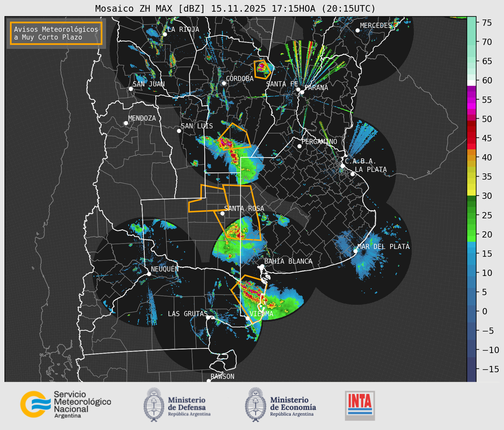Click the Ministerio de Defensa crest logo
This screenshot has width=504, height=430.
point(154,405)
